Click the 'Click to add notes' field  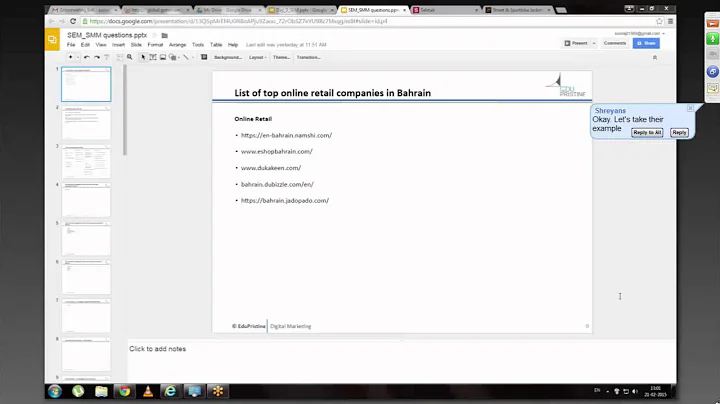tap(401, 361)
